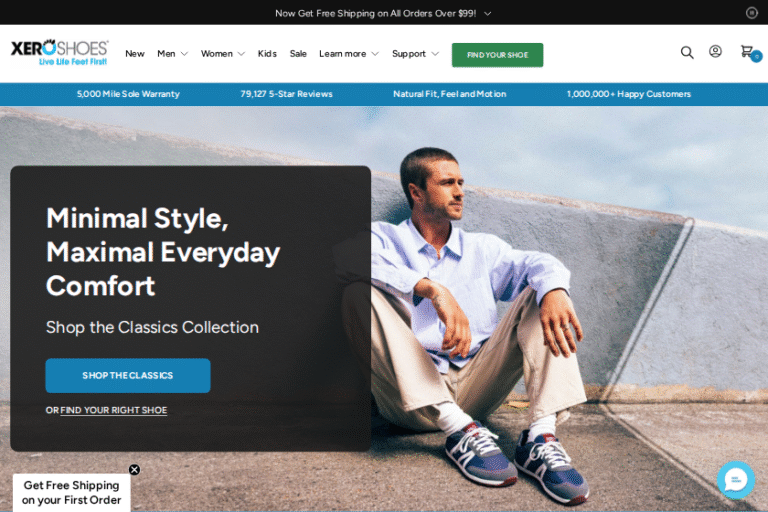Go to the New menu item
768x512 pixels.
click(134, 54)
